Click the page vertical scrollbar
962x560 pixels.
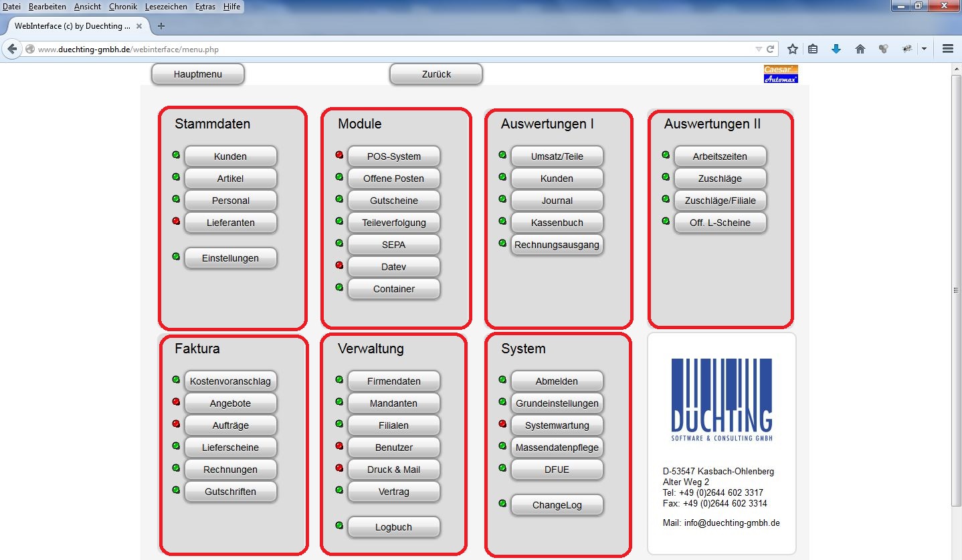pos(957,290)
